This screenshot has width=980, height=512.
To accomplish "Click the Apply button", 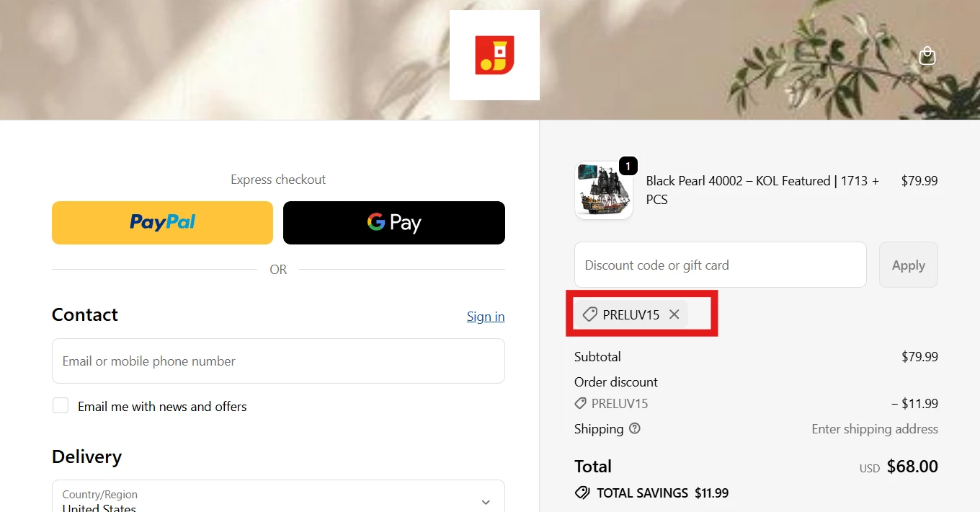I will pos(908,265).
